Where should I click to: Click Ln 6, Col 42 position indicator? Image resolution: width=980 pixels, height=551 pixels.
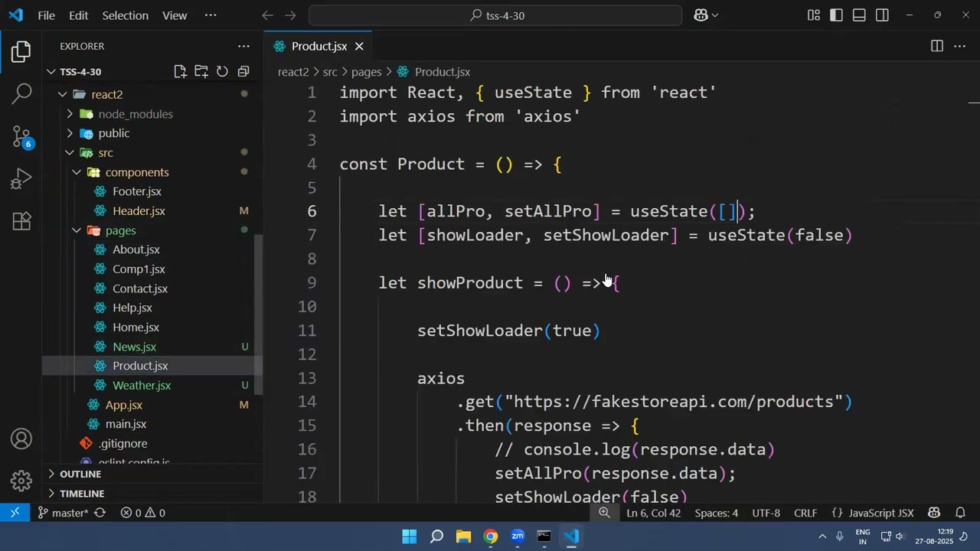653,513
